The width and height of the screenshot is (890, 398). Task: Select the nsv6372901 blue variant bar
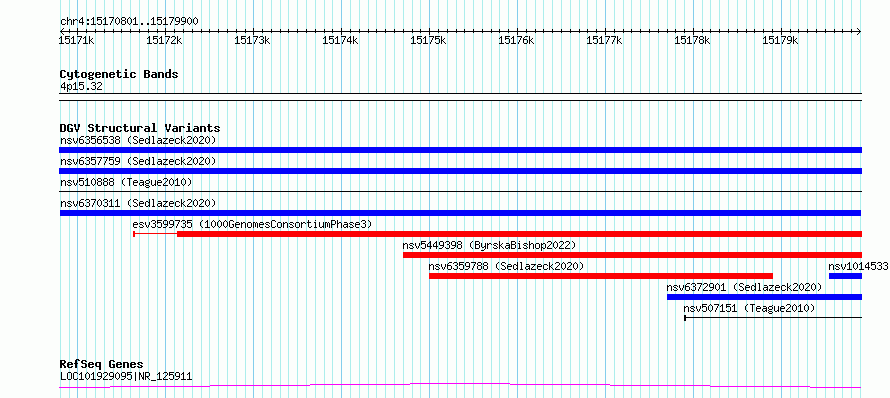(x=764, y=297)
